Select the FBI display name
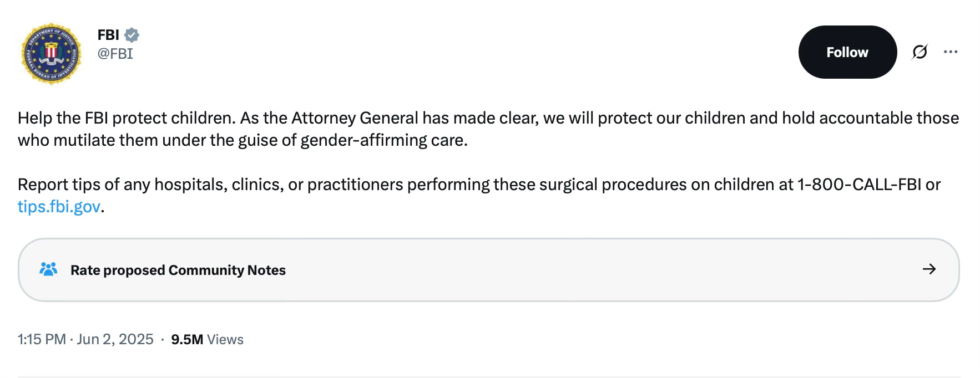980x378 pixels. click(x=108, y=35)
